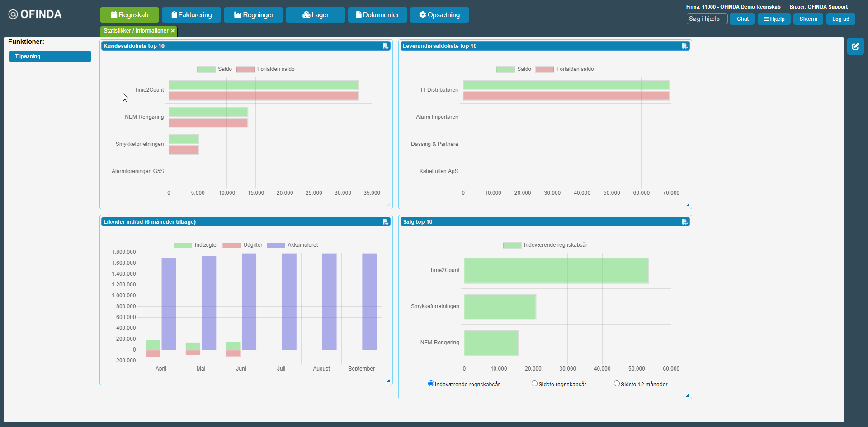
Task: Select Sidste 12 måneder radio button
Action: [617, 384]
